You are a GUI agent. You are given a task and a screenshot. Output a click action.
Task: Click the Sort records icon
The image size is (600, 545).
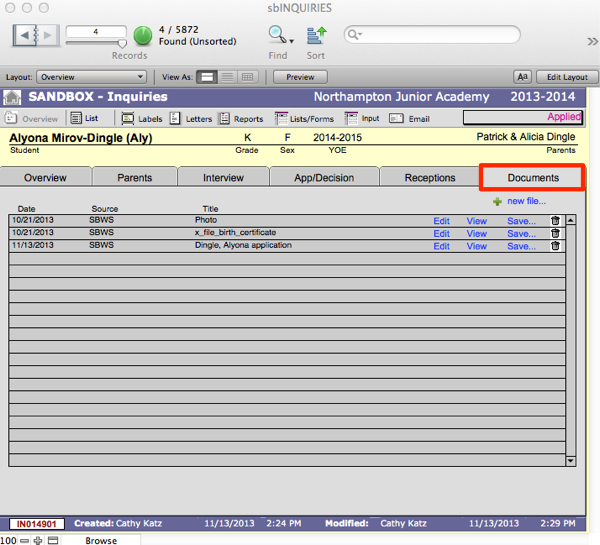(316, 35)
